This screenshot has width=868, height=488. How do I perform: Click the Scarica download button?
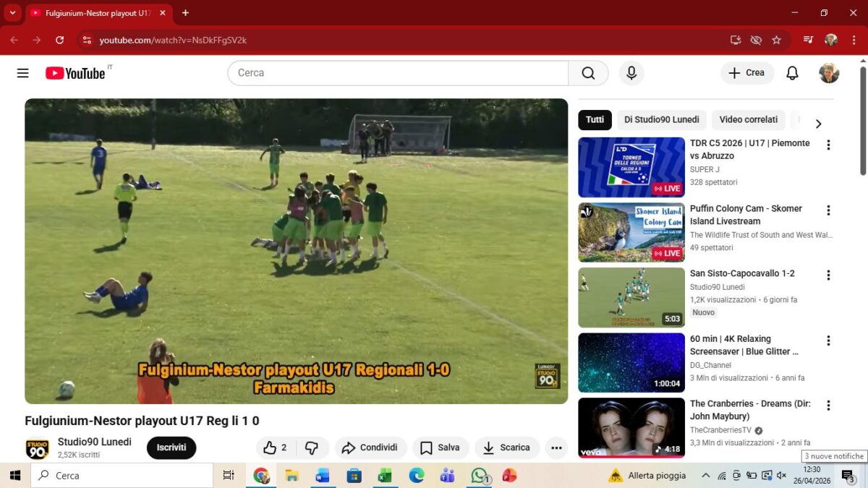pos(507,448)
